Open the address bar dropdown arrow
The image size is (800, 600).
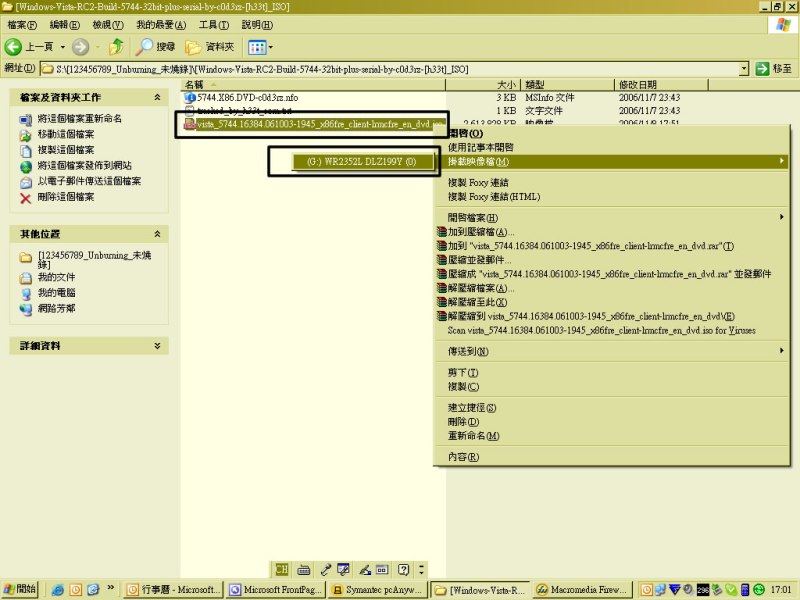(x=744, y=68)
